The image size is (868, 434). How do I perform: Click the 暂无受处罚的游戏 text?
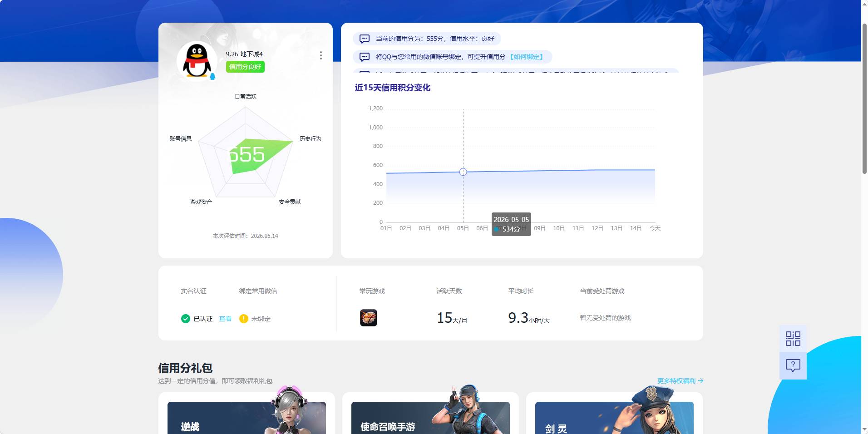[x=605, y=318]
